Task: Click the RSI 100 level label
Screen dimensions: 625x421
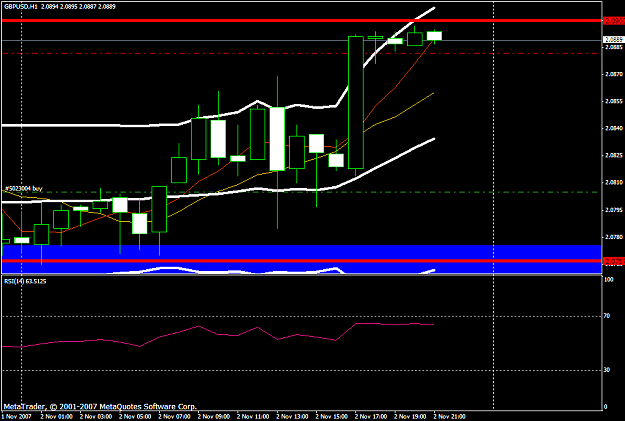Action: 609,280
